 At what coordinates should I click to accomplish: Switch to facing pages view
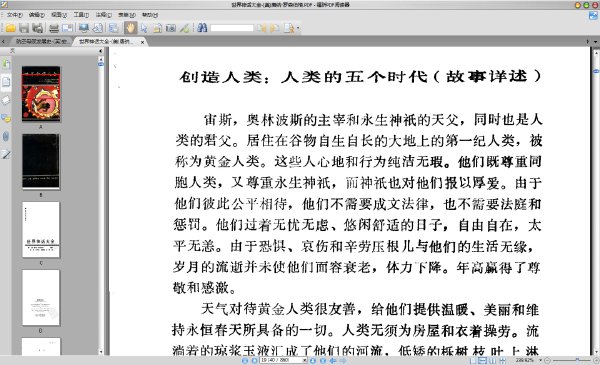pyautogui.click(x=493, y=360)
